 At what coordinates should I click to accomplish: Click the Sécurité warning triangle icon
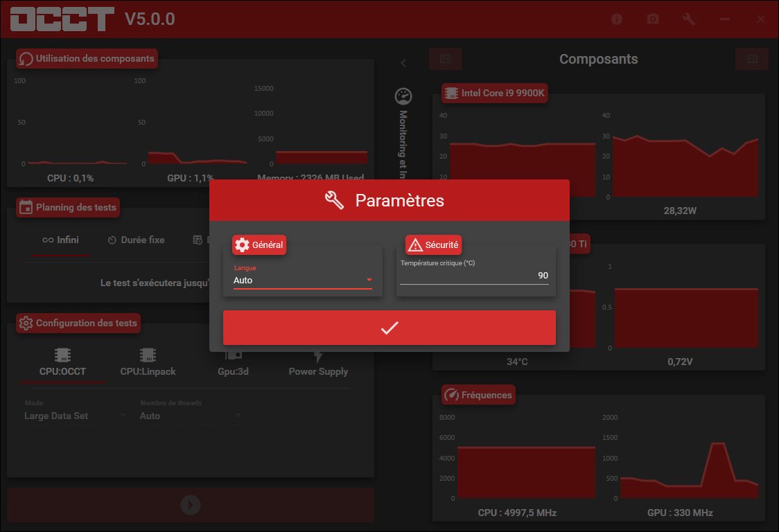415,245
